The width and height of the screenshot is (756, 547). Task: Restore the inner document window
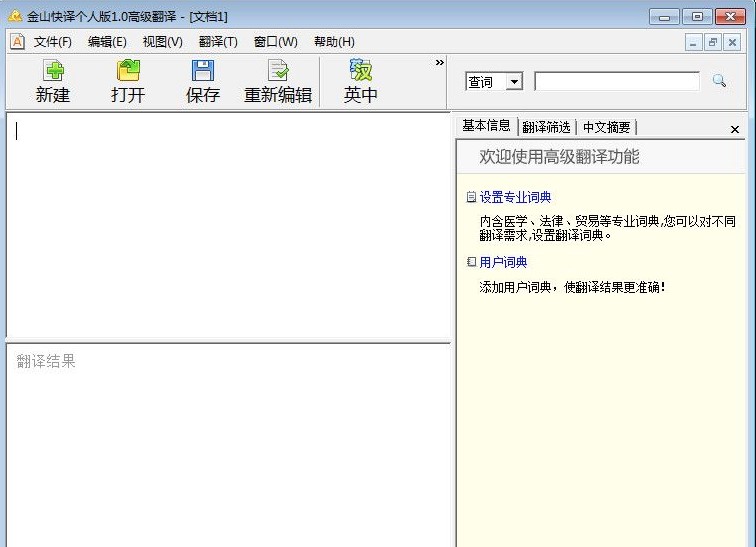[x=713, y=42]
